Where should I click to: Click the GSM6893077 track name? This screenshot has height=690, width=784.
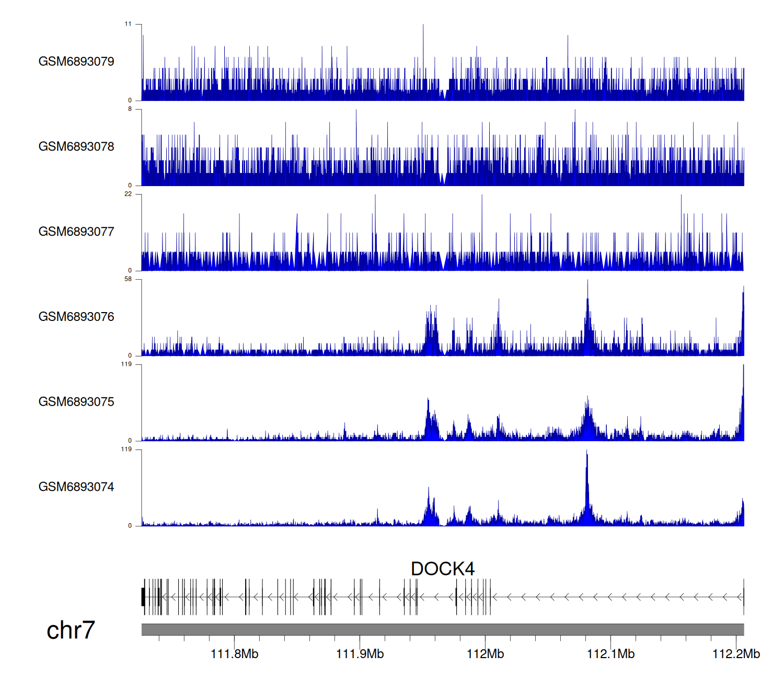tap(76, 232)
